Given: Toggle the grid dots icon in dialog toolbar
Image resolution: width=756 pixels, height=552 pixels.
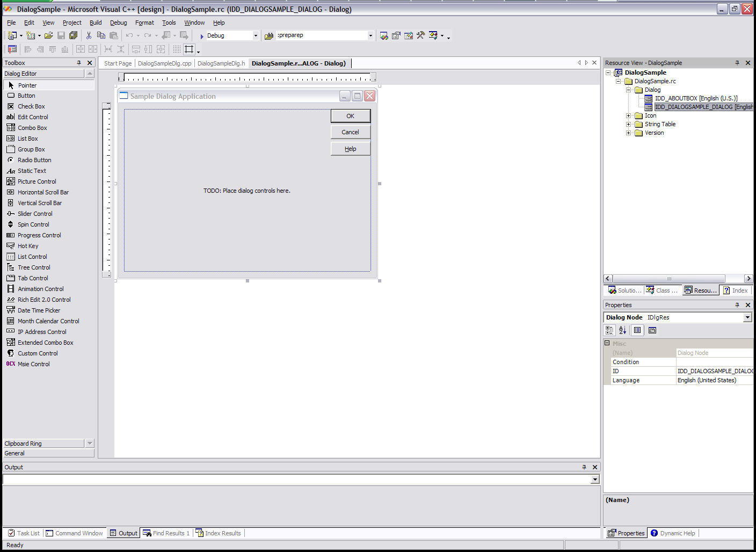Looking at the screenshot, I should point(177,49).
